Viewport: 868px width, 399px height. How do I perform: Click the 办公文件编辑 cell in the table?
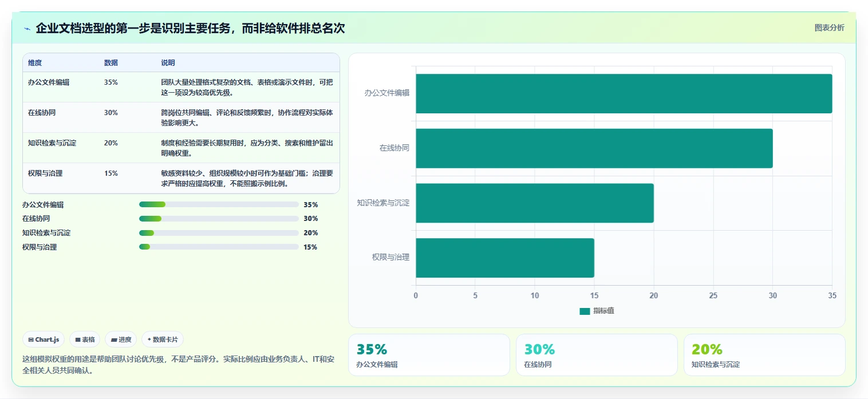click(x=49, y=82)
